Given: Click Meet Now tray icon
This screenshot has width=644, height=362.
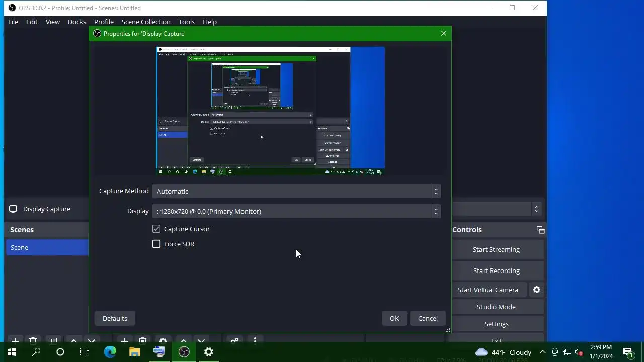Looking at the screenshot, I should [555, 352].
